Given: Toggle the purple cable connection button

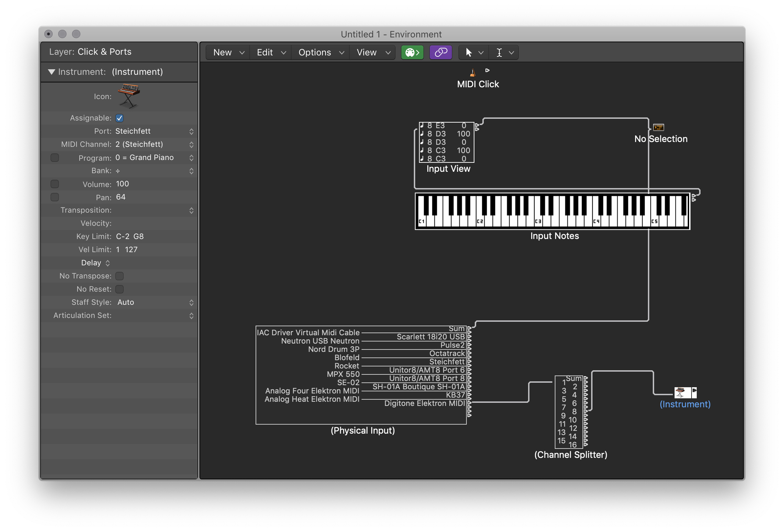Looking at the screenshot, I should pyautogui.click(x=440, y=52).
